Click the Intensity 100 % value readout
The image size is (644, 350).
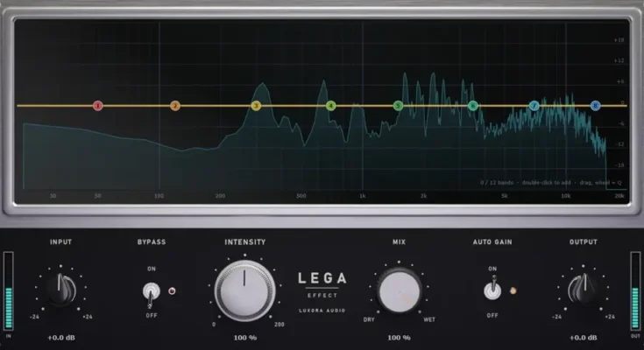[x=245, y=338]
